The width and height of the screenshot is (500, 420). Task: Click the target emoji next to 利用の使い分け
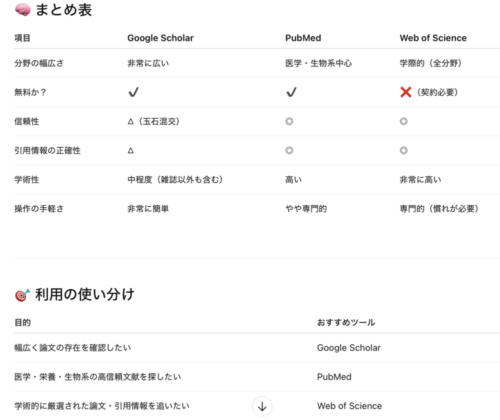tap(23, 295)
